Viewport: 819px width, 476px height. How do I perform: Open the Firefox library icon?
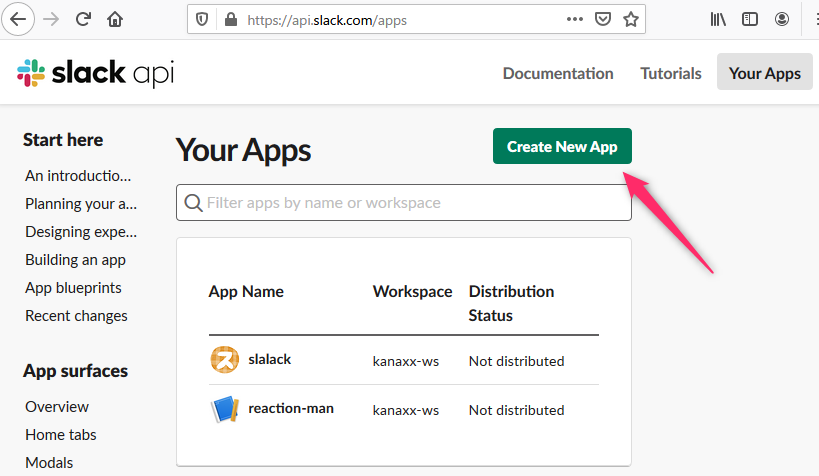tap(718, 19)
